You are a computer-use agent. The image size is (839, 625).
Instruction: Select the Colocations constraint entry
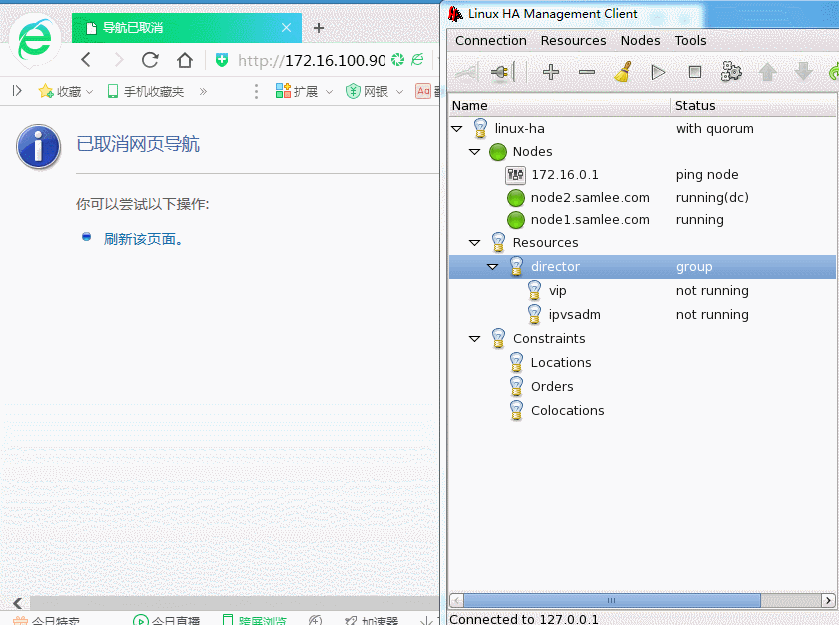(x=567, y=410)
